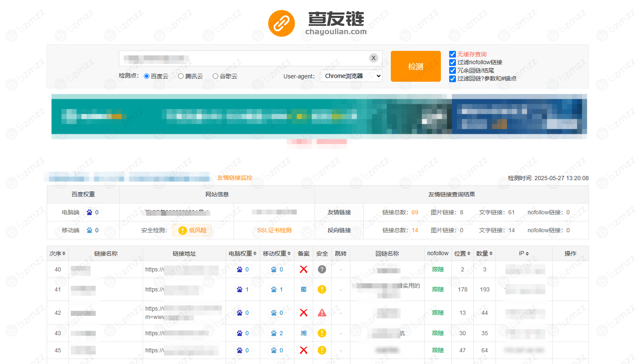Click the row 43 link address

point(177,333)
